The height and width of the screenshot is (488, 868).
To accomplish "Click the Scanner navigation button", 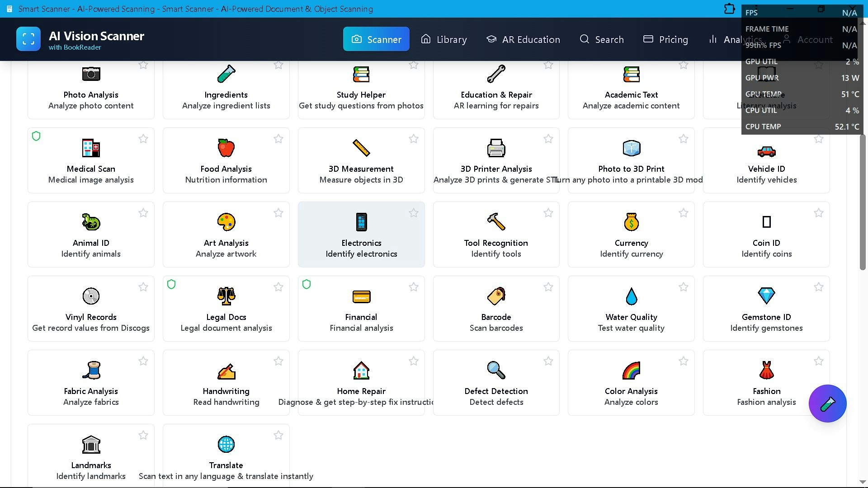I will coord(376,39).
